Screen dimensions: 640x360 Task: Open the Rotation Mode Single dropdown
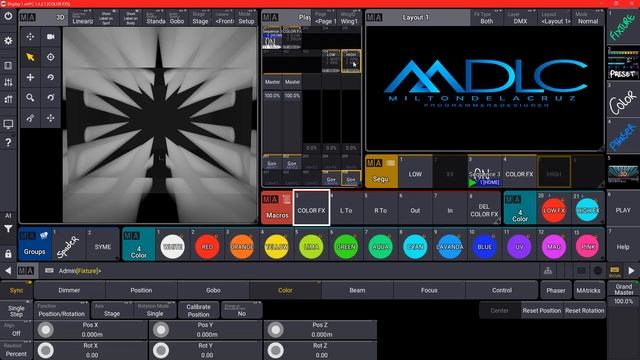(155, 310)
